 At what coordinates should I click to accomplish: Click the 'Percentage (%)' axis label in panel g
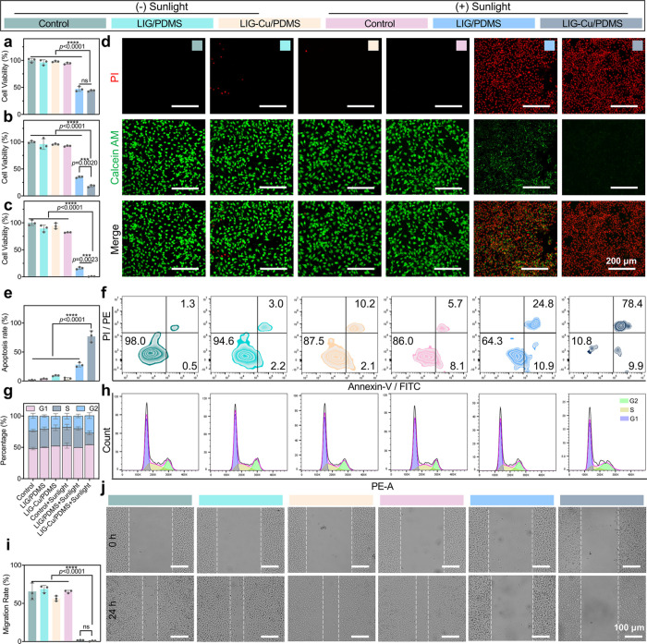click(x=5, y=441)
